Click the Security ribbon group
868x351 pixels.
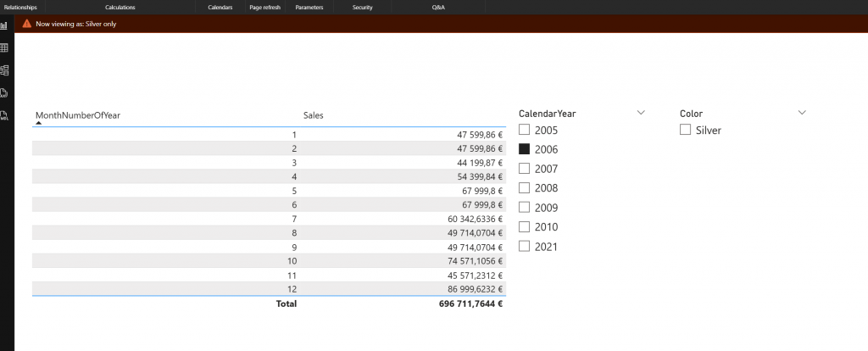tap(362, 7)
